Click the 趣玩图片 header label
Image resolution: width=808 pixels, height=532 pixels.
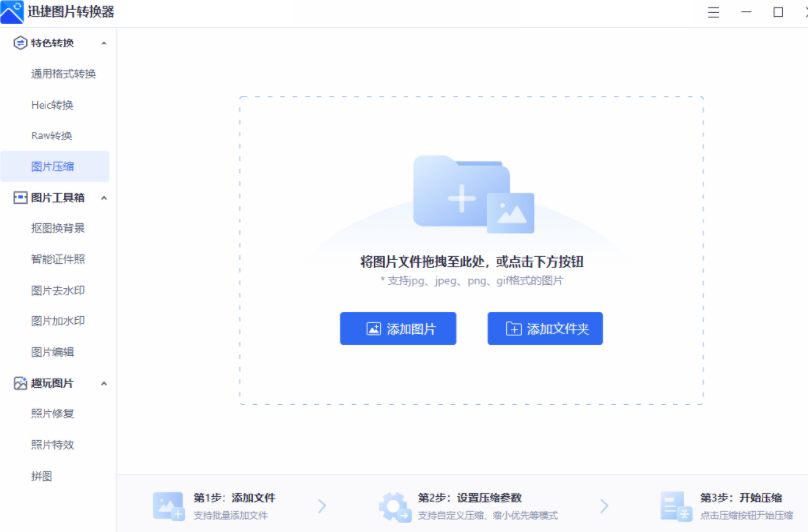(x=52, y=383)
